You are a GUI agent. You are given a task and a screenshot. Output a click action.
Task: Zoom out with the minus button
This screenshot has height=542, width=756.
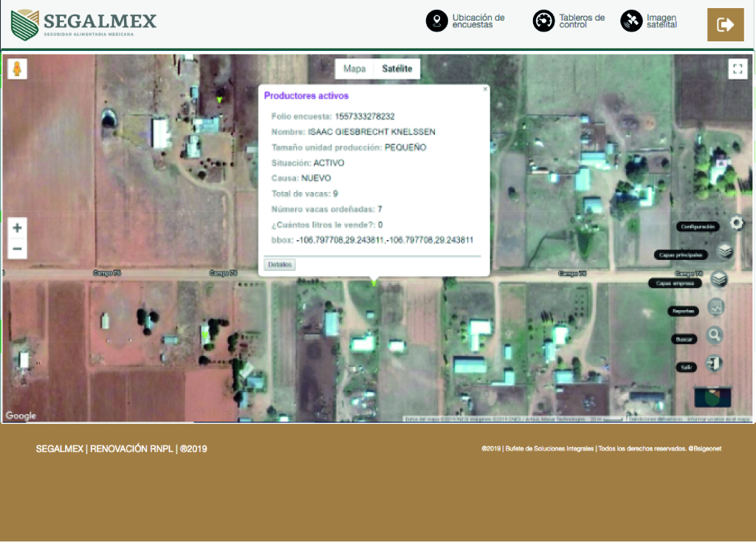coord(18,250)
